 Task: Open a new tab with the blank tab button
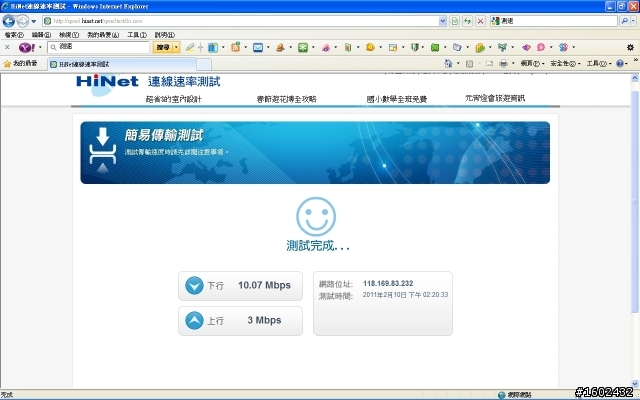click(x=204, y=64)
